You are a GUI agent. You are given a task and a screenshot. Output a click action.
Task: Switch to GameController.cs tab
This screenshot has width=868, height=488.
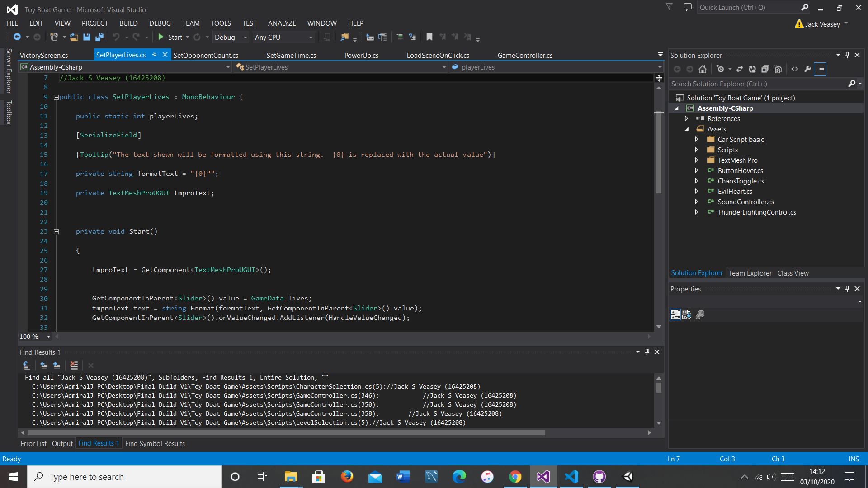(525, 55)
